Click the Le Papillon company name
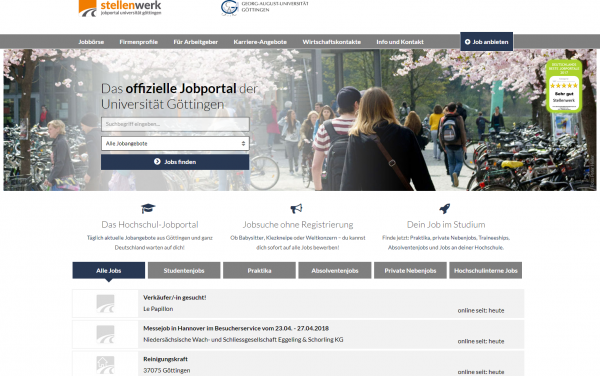Image resolution: width=600 pixels, height=376 pixels. point(158,309)
